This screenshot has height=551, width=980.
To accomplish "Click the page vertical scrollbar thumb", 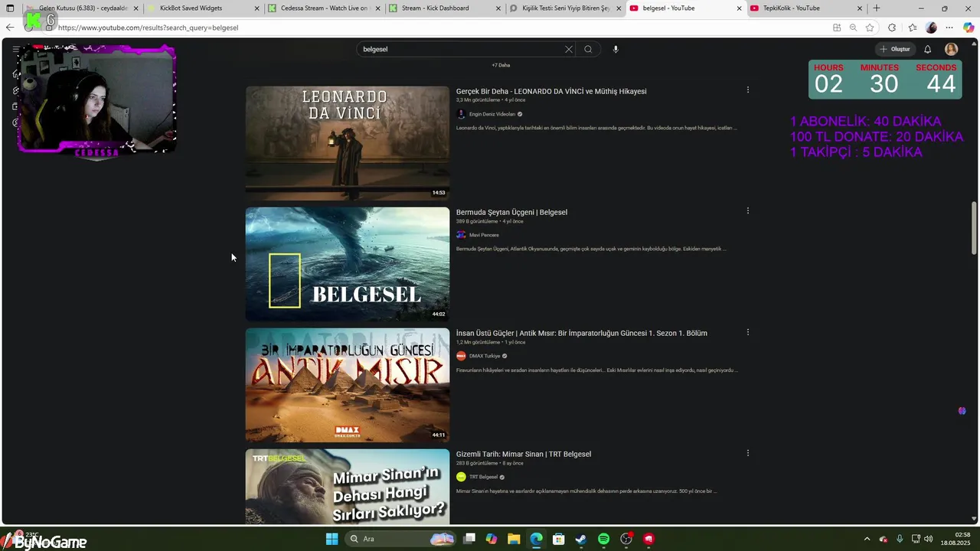I will click(x=974, y=228).
